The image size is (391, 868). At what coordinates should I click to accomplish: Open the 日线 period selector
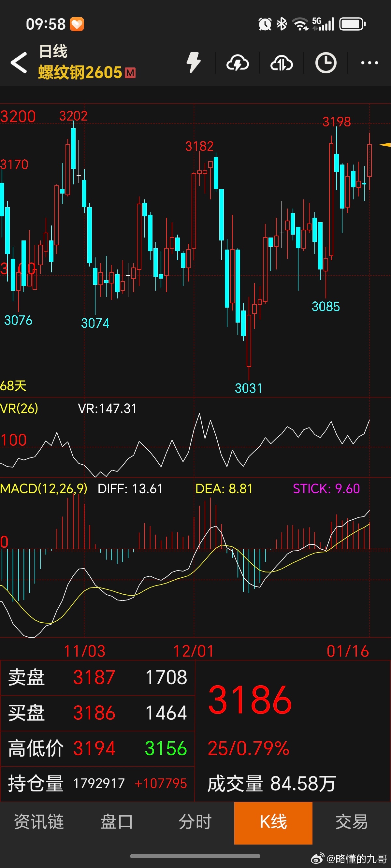pyautogui.click(x=53, y=51)
